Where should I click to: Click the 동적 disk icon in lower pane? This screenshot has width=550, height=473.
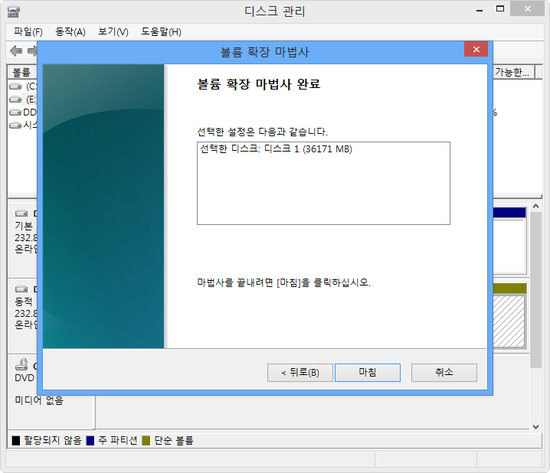(21, 289)
